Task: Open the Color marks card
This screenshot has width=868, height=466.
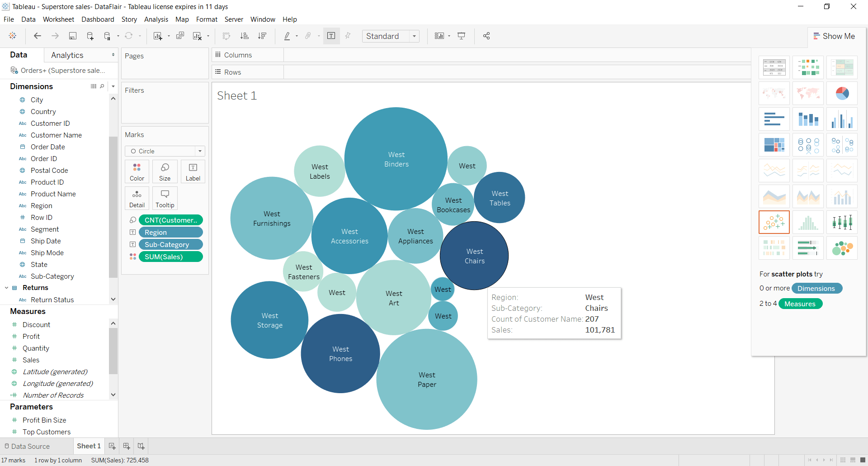Action: pos(137,171)
